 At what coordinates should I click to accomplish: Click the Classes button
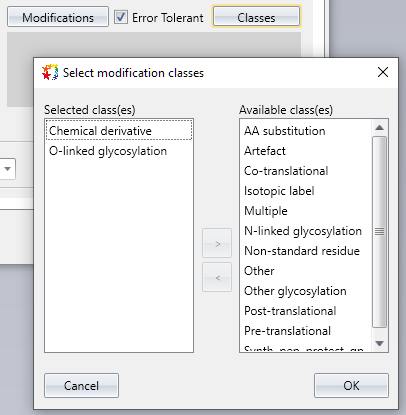pos(256,17)
